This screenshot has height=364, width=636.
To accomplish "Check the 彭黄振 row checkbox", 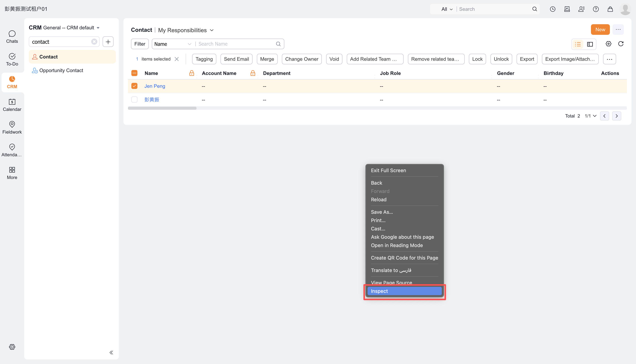I will point(134,100).
